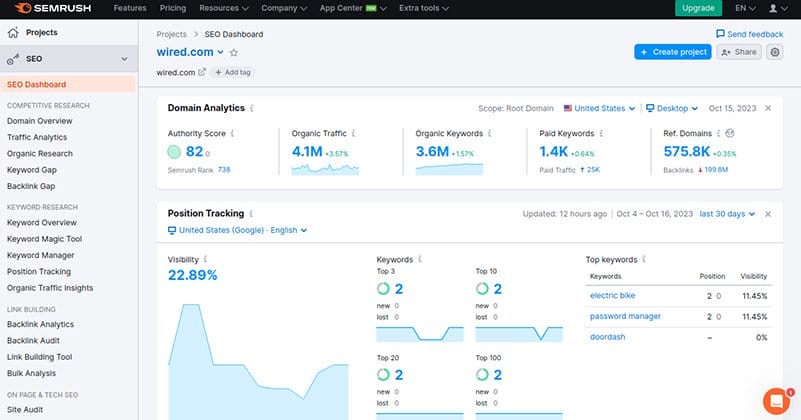
Task: Open the user account icon menu
Action: (778, 8)
